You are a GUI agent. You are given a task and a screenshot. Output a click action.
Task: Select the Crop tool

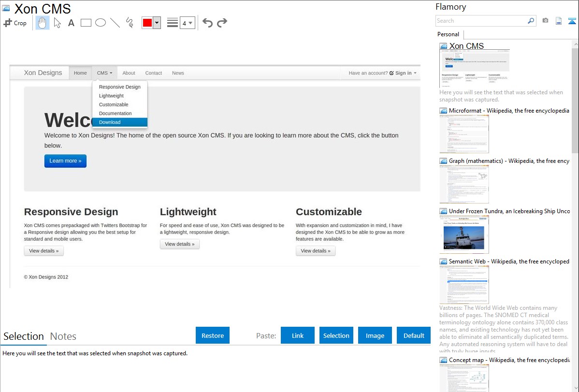coord(15,23)
